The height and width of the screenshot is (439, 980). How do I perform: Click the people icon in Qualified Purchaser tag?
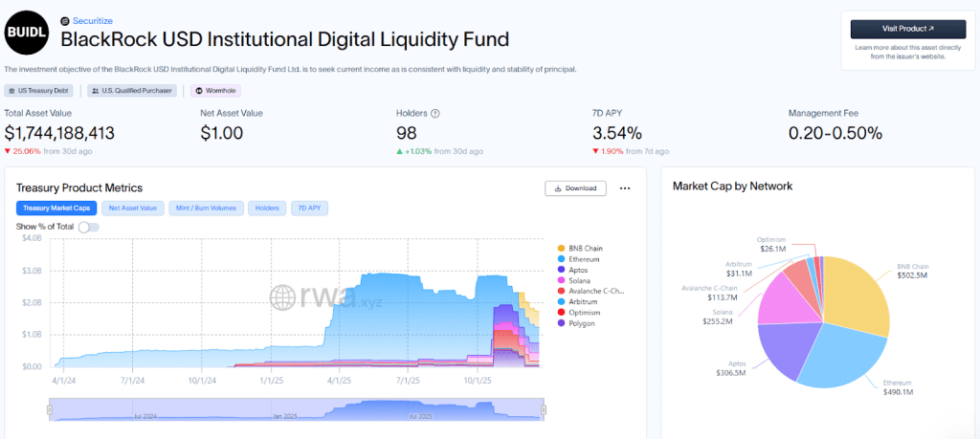click(95, 91)
